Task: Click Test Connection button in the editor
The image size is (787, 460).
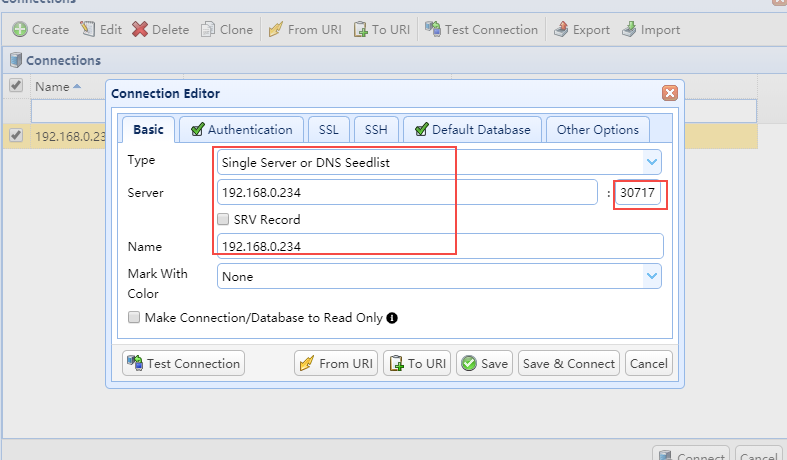Action: pos(183,363)
